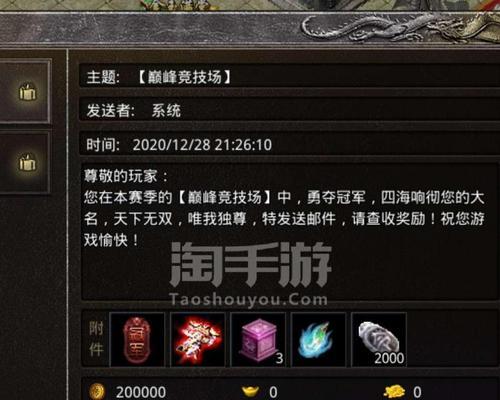Click the quantity 3 on purple box
This screenshot has width=500, height=400.
pyautogui.click(x=279, y=359)
